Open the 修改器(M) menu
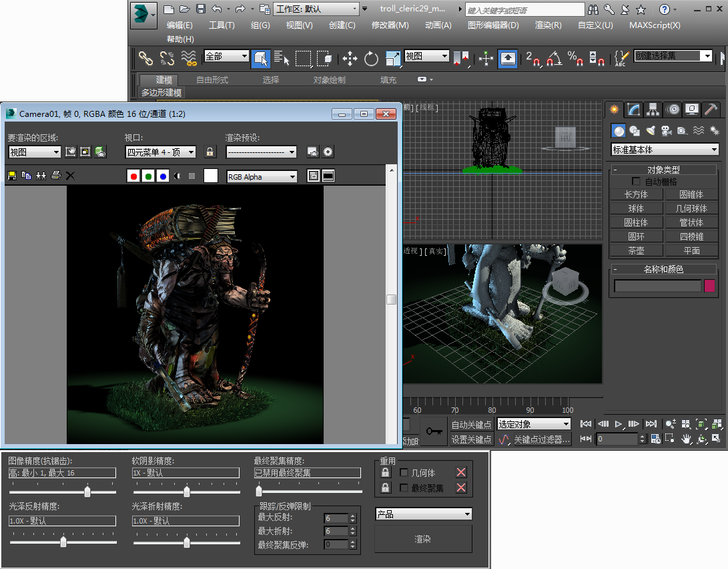 coord(390,25)
